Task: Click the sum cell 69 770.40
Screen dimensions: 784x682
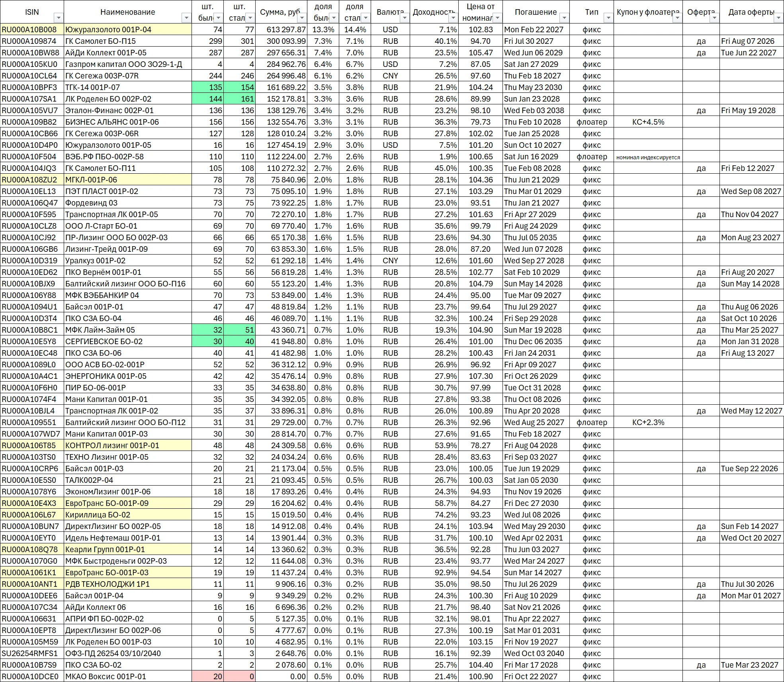Action: point(281,226)
